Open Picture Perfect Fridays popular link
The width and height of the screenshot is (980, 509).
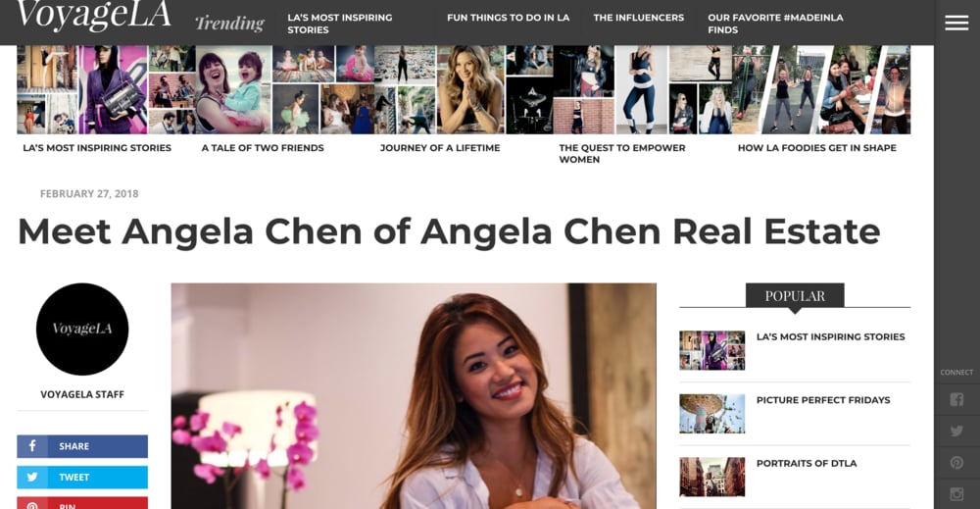(x=823, y=400)
